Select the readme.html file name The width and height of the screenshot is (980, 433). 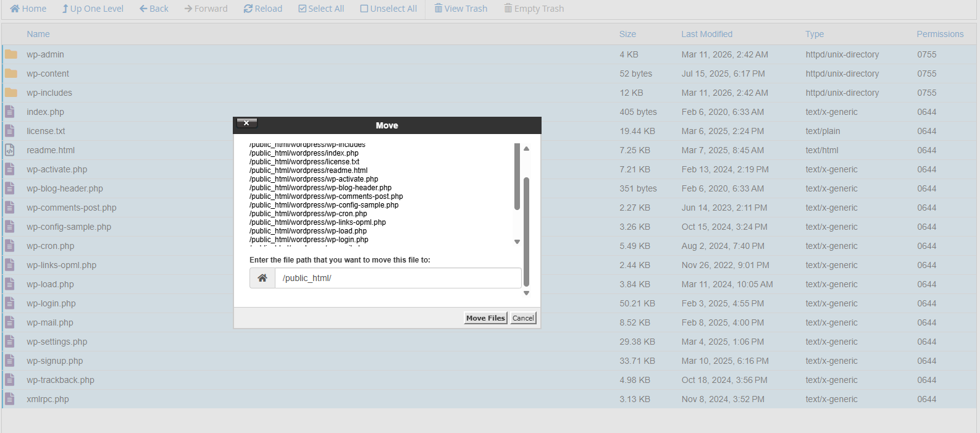click(51, 150)
